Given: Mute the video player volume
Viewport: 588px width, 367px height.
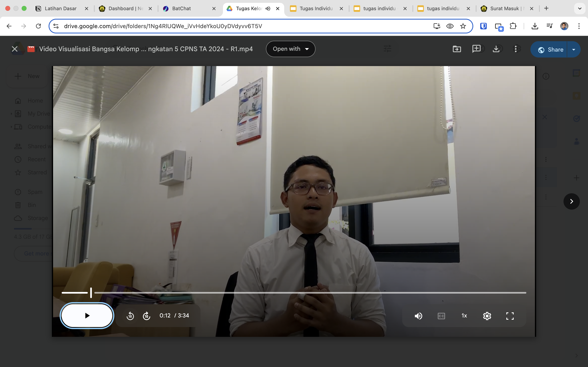Looking at the screenshot, I should click(x=418, y=316).
